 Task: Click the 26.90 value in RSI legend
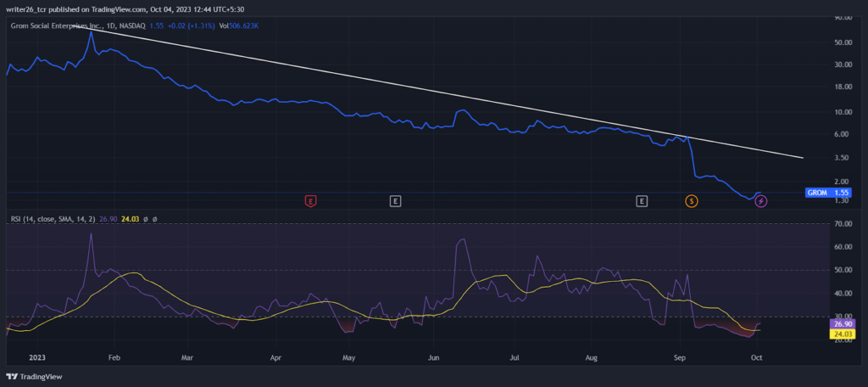pyautogui.click(x=106, y=219)
